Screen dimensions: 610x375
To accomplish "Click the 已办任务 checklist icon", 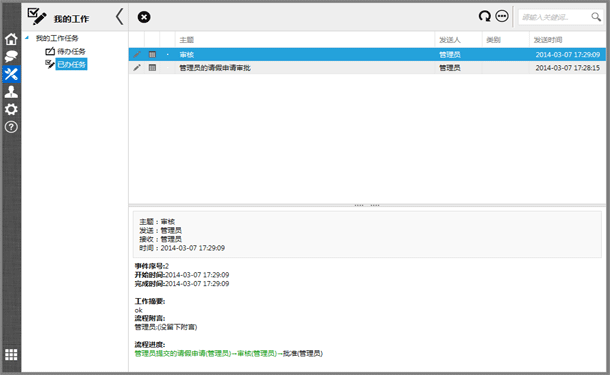I will [x=49, y=64].
